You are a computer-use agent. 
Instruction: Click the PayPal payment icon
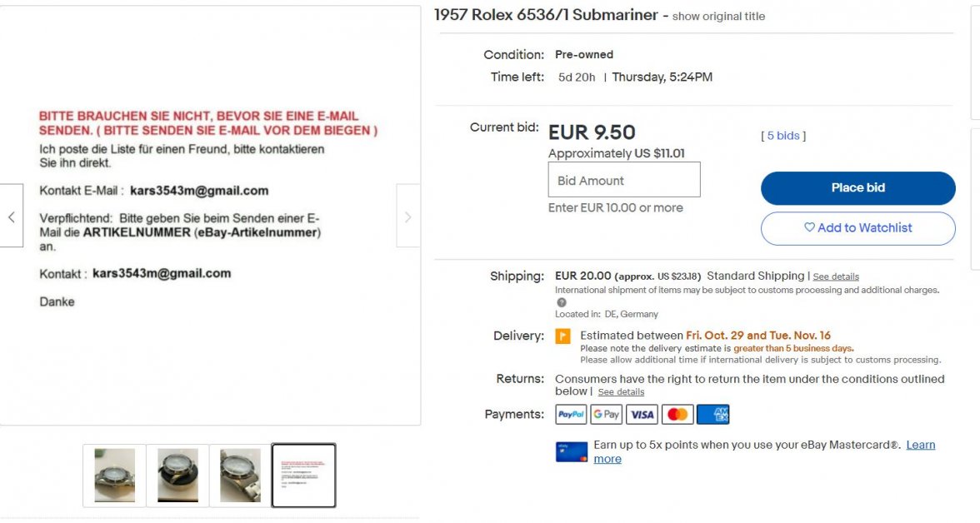(571, 414)
